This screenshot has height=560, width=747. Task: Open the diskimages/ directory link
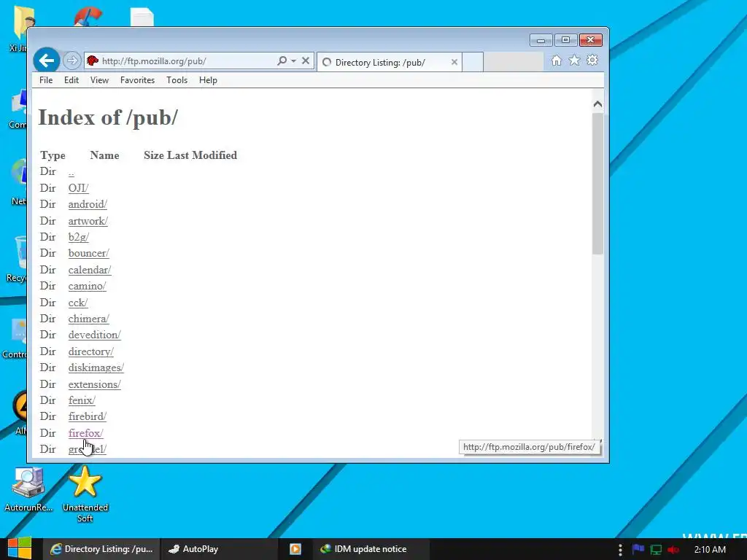(x=96, y=368)
